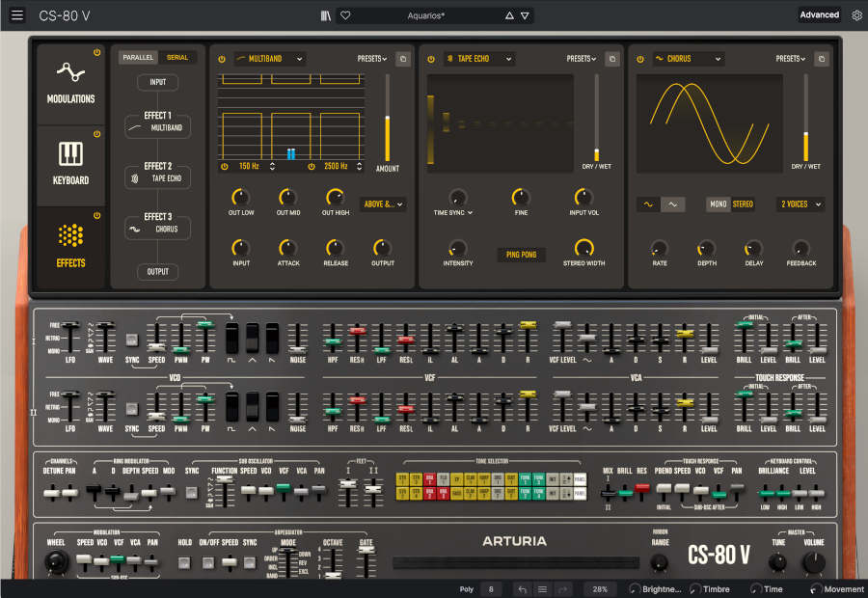Screen dimensions: 868x598
Task: Click the EFFECT 2 TAPE ECHO button
Action: (156, 177)
